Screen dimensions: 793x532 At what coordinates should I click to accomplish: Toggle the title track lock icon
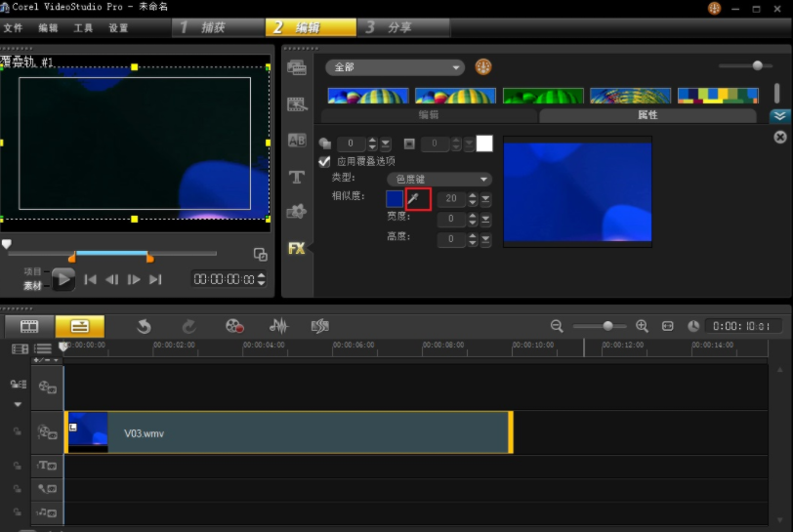click(18, 466)
